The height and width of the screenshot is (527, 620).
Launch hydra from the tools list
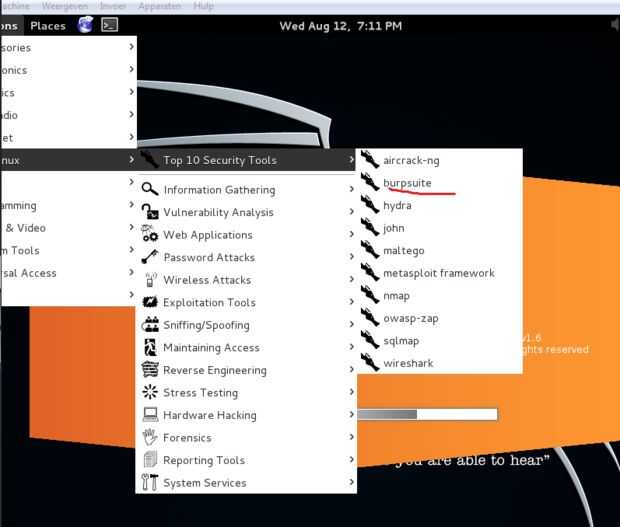pyautogui.click(x=439, y=205)
